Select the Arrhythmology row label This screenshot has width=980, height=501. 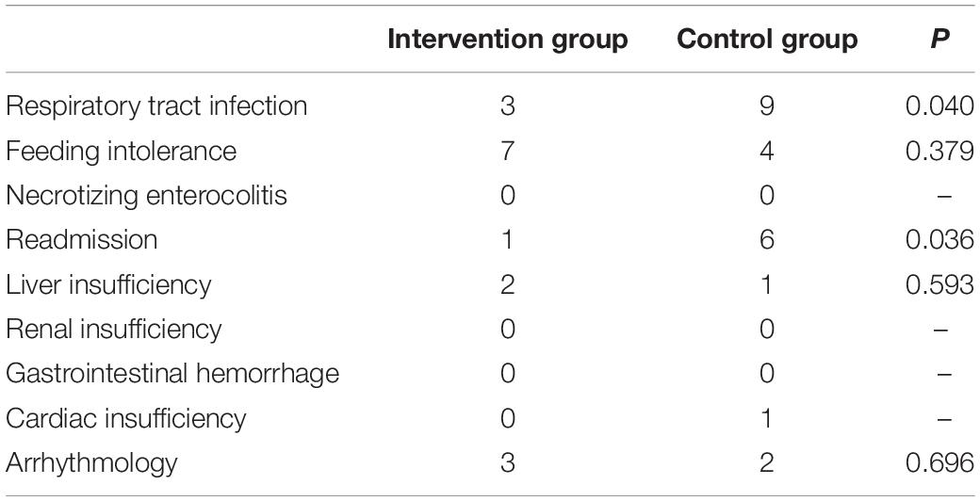point(92,463)
